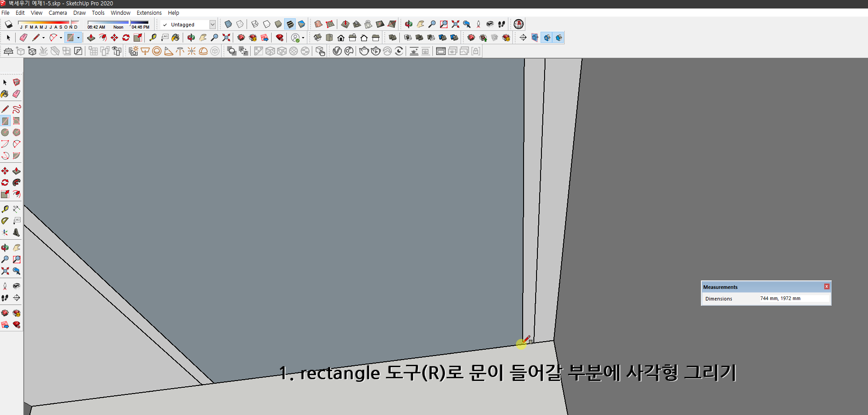Select the Rotated Rectangle tool
Viewport: 868px width, 415px height.
click(x=17, y=121)
